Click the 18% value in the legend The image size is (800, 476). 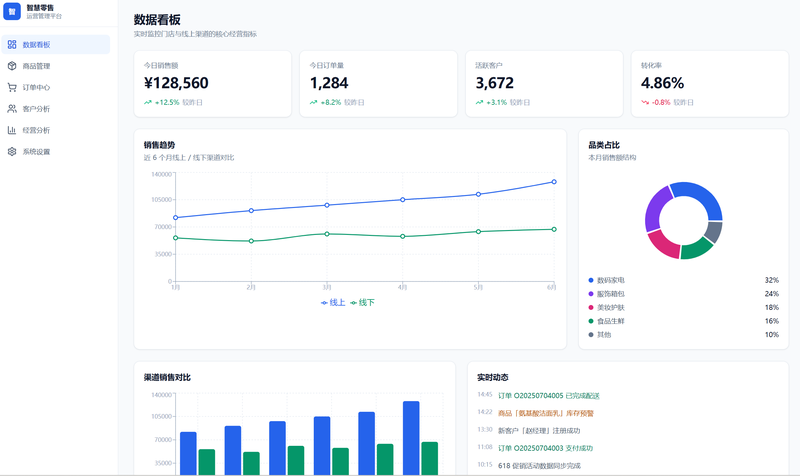(x=771, y=308)
